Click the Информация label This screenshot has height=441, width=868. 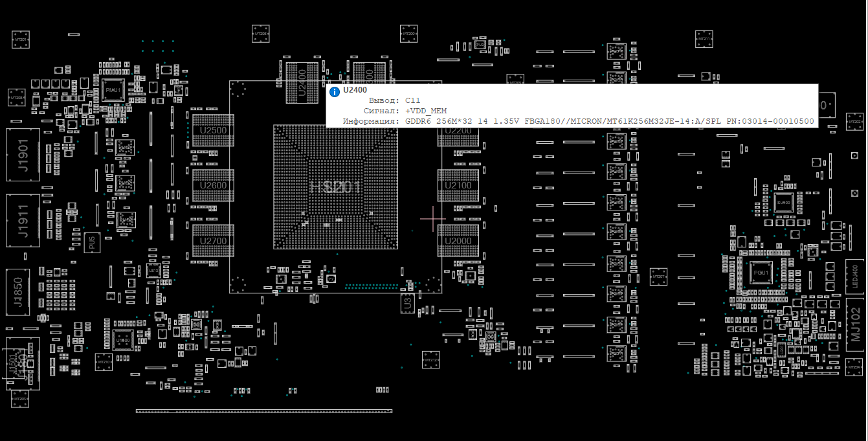[372, 121]
